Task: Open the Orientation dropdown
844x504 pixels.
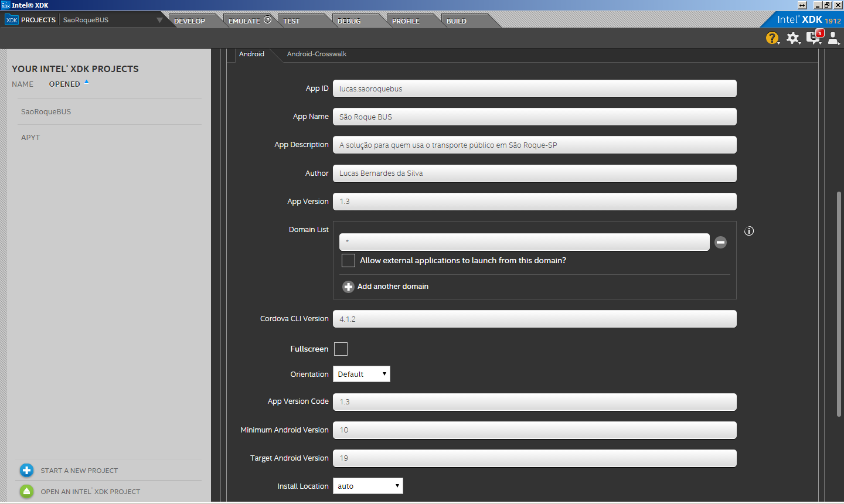Action: tap(362, 374)
